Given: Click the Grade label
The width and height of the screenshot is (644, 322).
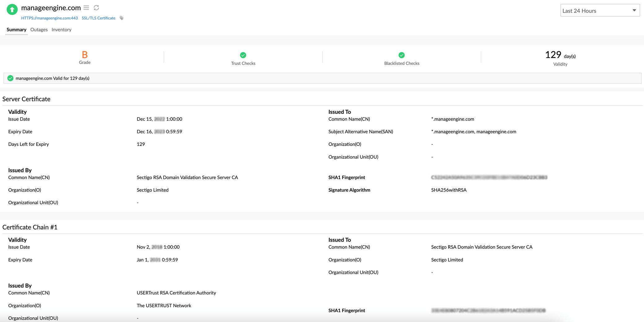Looking at the screenshot, I should [x=85, y=62].
